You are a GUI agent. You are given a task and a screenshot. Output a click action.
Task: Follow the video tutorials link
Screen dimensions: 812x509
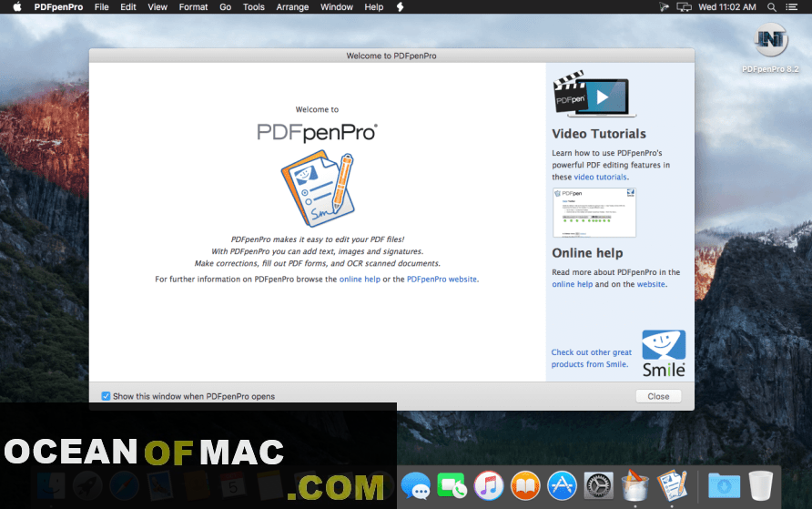click(600, 177)
